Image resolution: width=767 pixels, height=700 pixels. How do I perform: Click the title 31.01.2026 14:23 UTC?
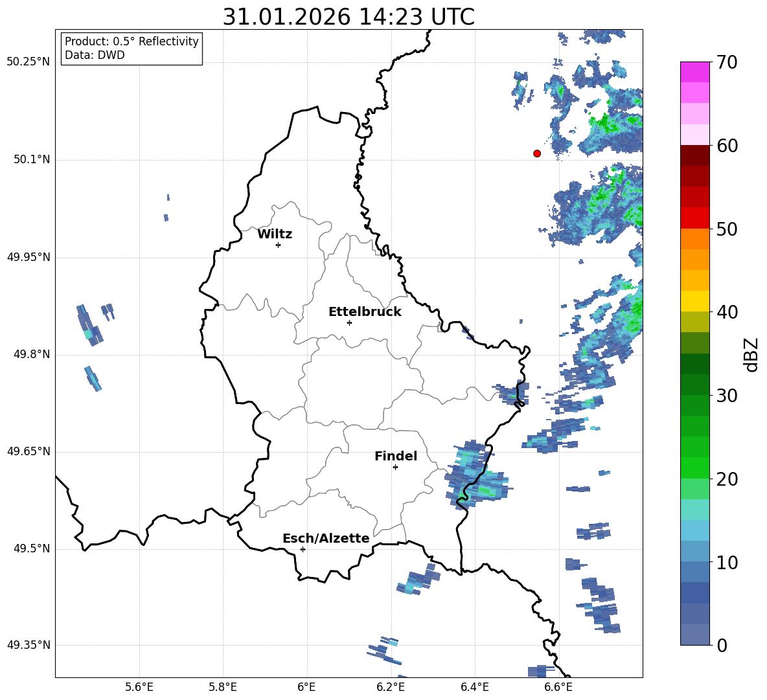click(x=349, y=17)
